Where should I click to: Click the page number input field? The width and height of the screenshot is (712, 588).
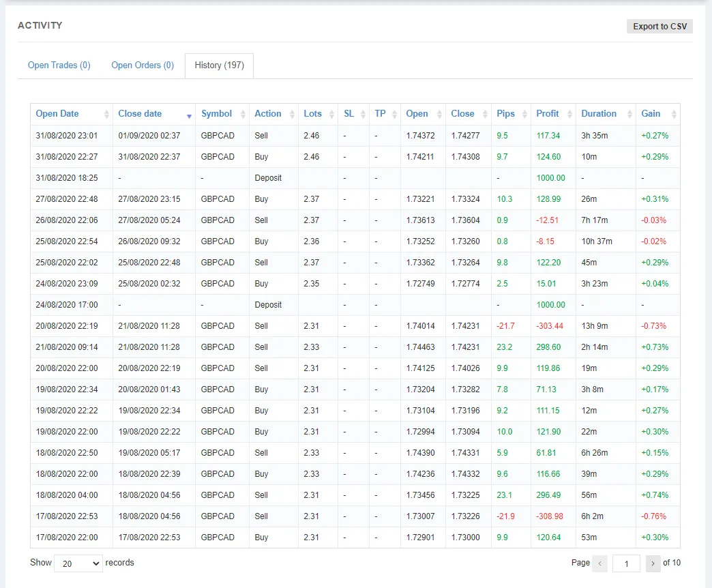pos(626,563)
